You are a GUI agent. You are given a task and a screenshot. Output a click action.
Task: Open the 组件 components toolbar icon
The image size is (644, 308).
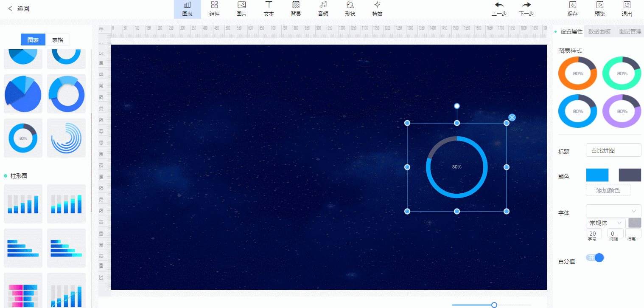click(x=214, y=9)
